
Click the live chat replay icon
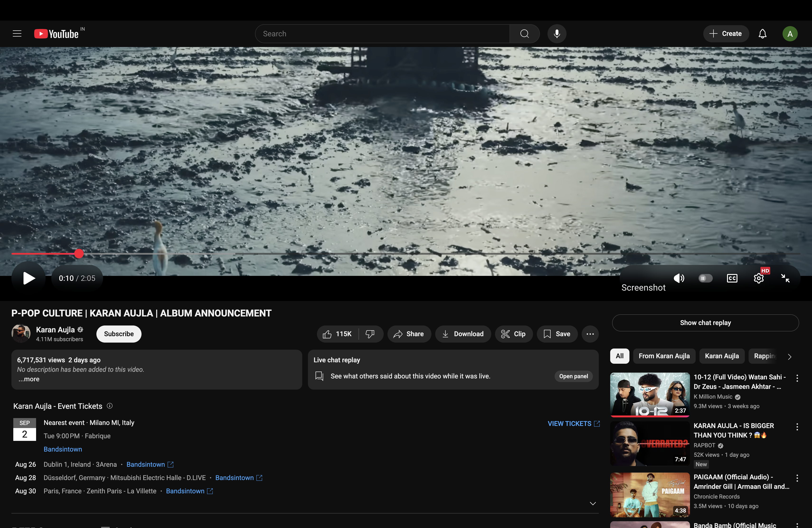coord(319,376)
